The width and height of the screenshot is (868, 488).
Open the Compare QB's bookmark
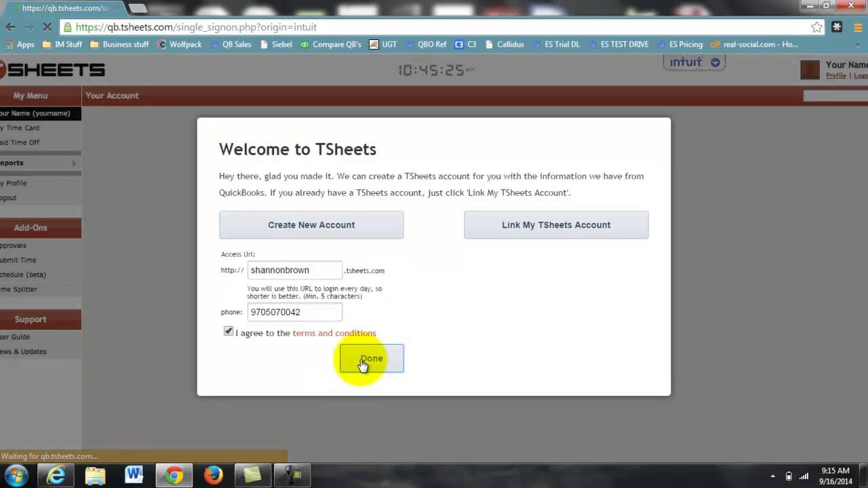[x=331, y=44]
